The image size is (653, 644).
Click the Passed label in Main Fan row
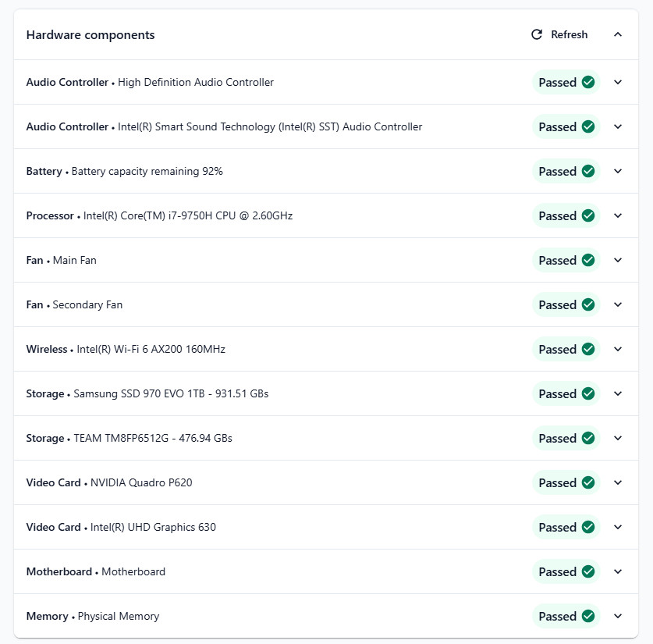pos(557,261)
